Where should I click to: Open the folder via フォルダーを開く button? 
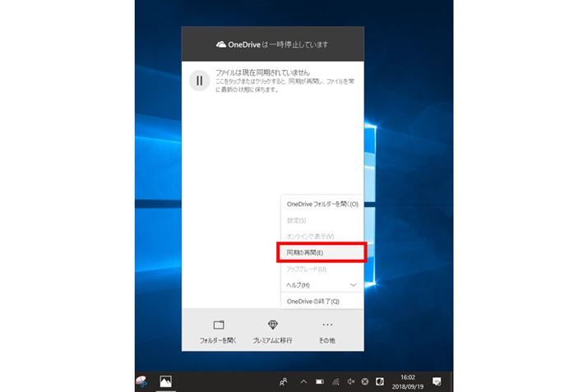pyautogui.click(x=218, y=331)
